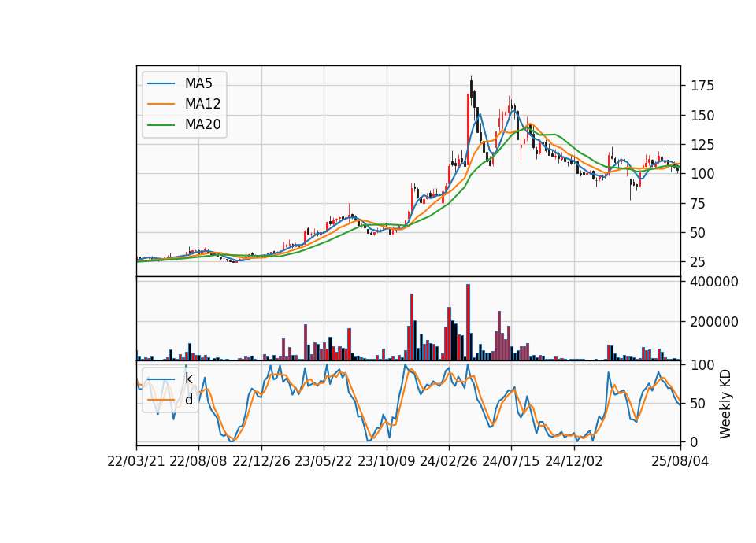Click the MA12 legend label
Viewport: 756px width, 543px height.
[202, 104]
